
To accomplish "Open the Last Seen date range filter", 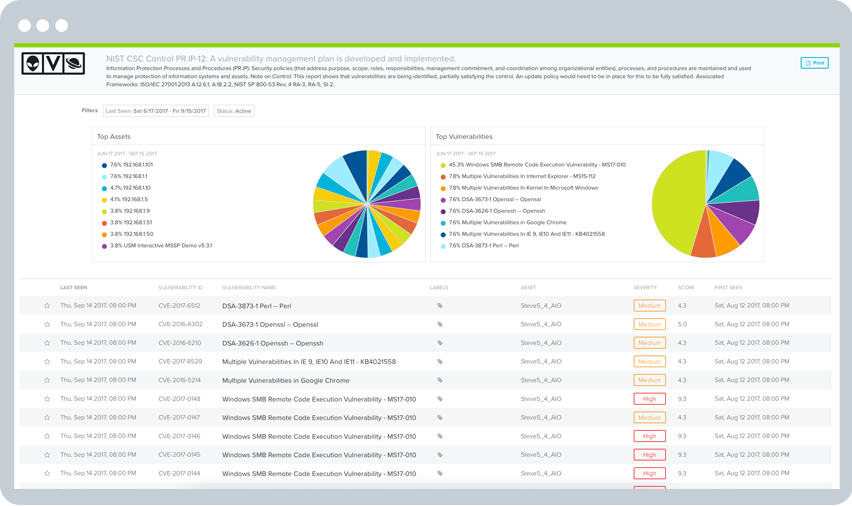I will coord(156,111).
